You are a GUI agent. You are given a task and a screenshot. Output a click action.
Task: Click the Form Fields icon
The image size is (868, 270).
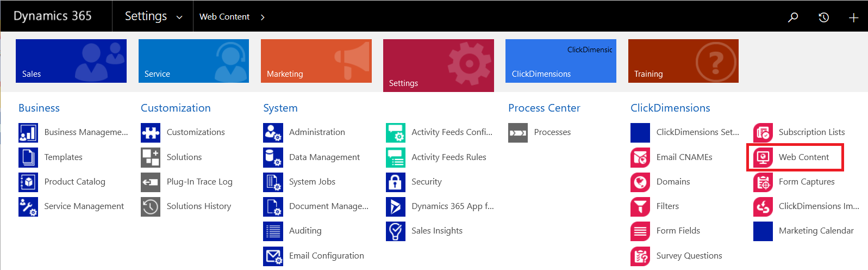click(640, 231)
